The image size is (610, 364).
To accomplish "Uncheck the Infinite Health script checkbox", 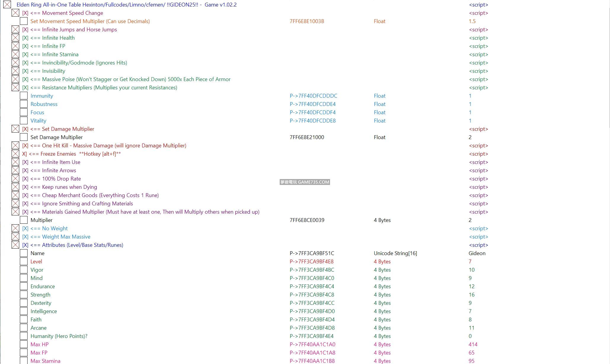I will [x=15, y=38].
